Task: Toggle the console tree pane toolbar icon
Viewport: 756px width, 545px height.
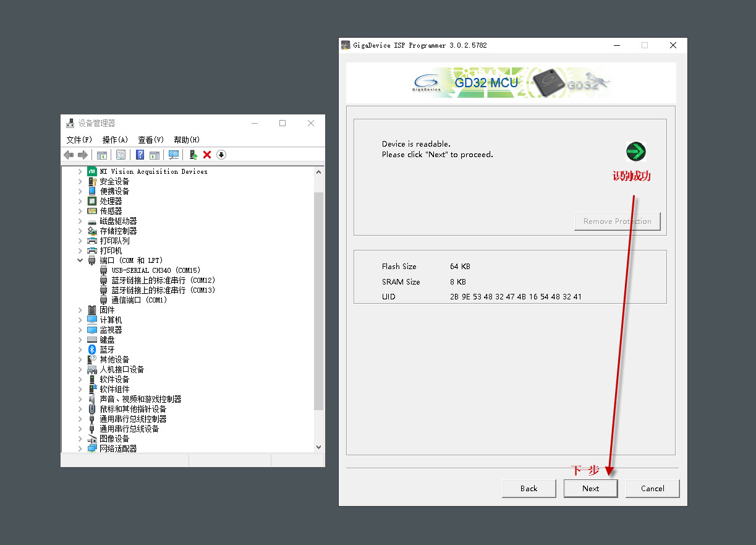Action: [102, 155]
